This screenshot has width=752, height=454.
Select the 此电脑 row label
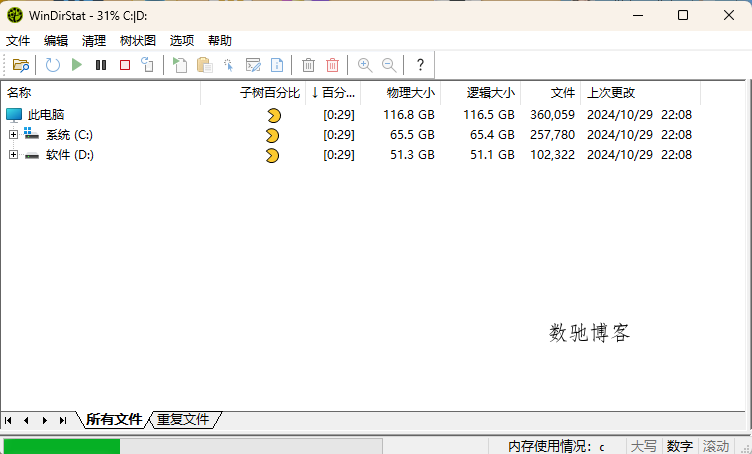pos(46,115)
